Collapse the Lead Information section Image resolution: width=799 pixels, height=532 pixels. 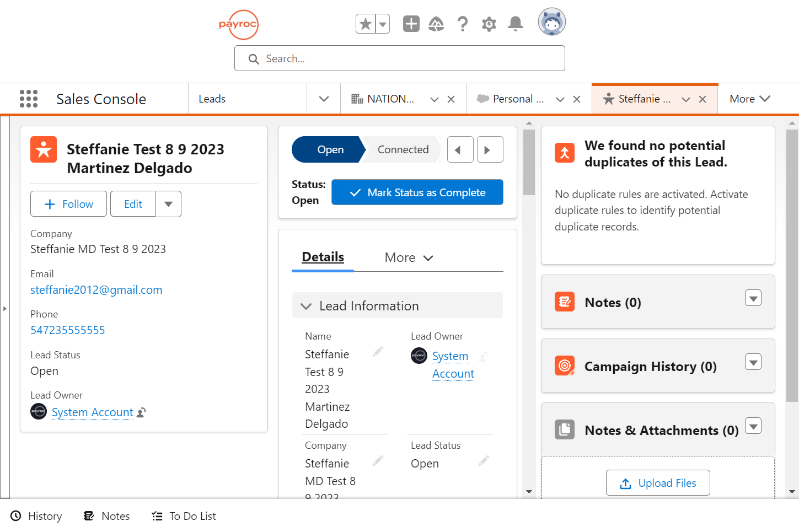(398, 305)
